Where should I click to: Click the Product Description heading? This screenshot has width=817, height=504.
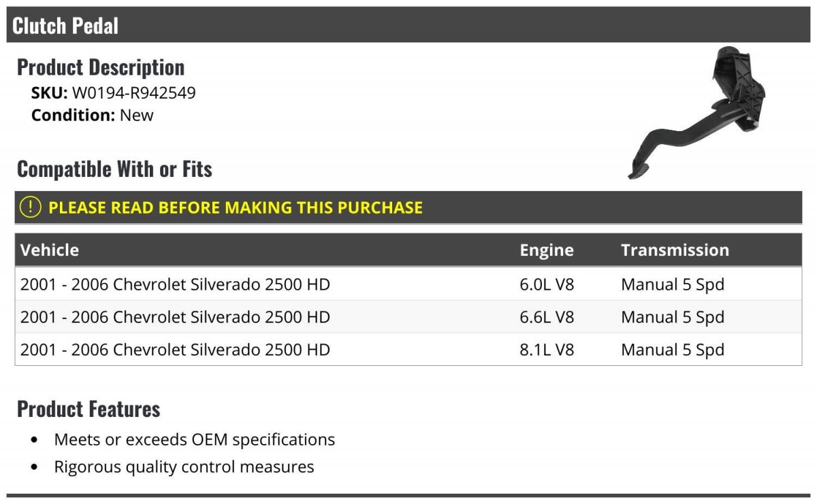tap(101, 67)
